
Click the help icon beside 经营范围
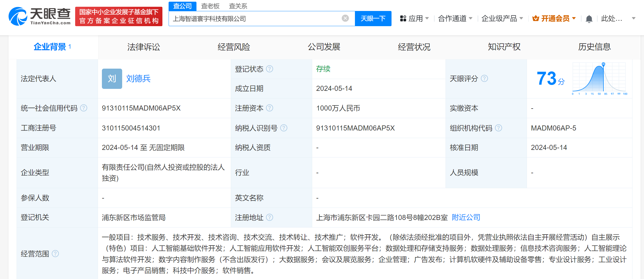click(x=56, y=254)
